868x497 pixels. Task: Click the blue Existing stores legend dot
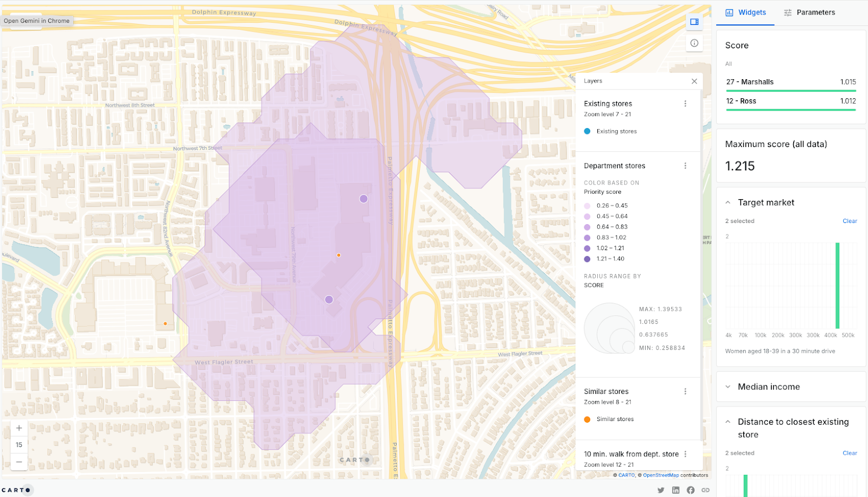point(587,131)
